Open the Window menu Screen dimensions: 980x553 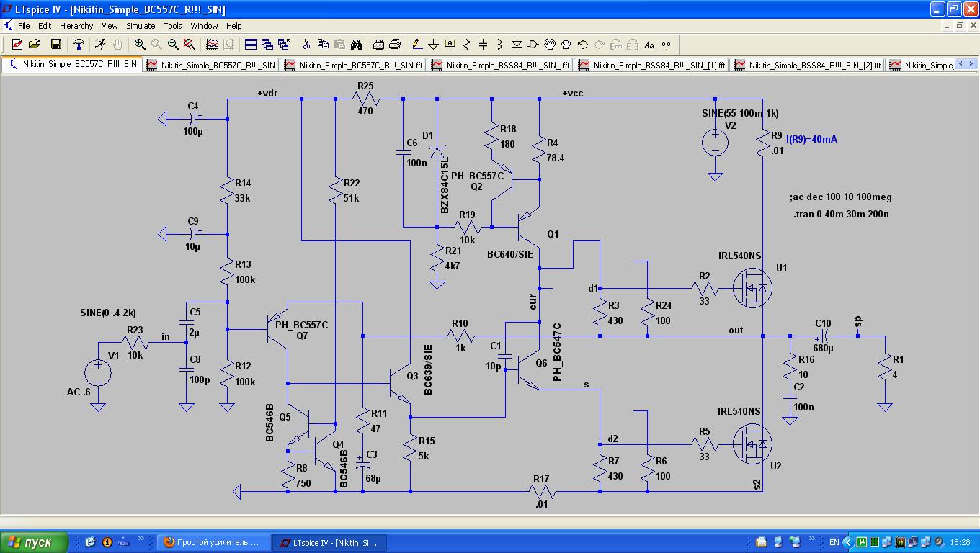pyautogui.click(x=205, y=26)
